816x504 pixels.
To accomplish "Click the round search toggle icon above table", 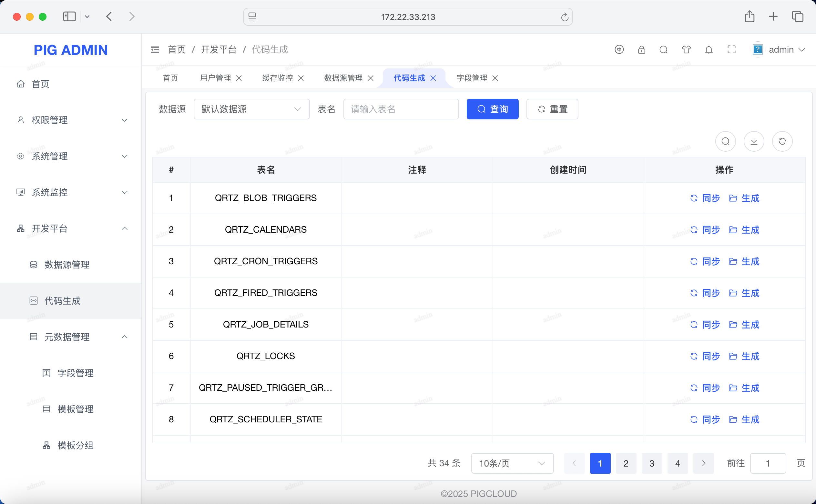I will click(725, 141).
